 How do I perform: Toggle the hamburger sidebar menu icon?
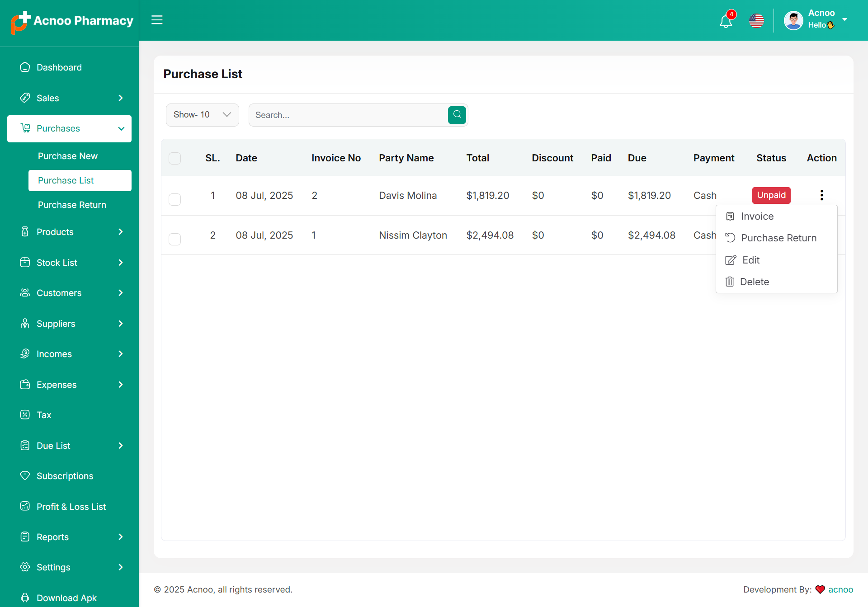tap(157, 20)
